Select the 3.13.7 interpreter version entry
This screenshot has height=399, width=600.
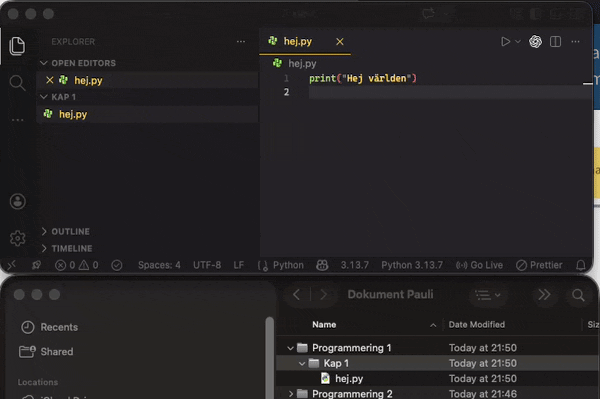354,265
